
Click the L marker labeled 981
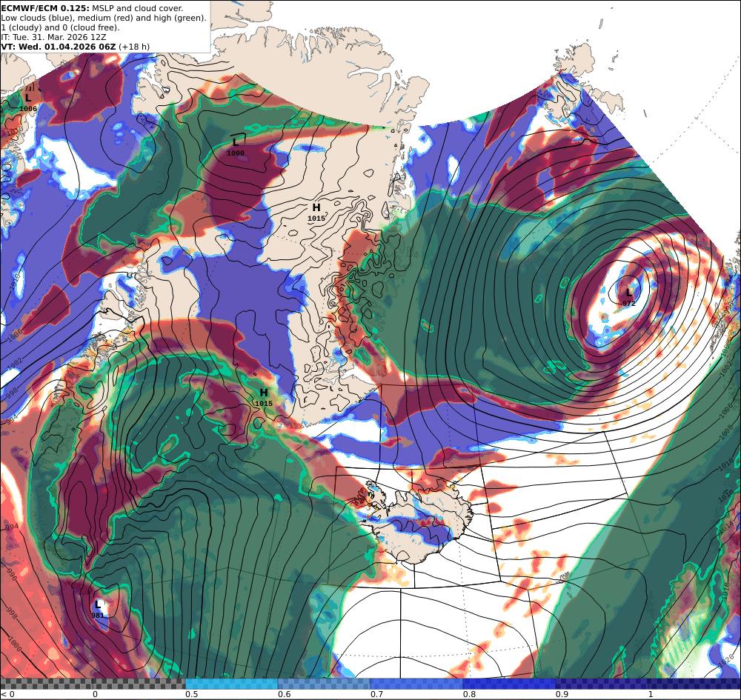pyautogui.click(x=98, y=609)
